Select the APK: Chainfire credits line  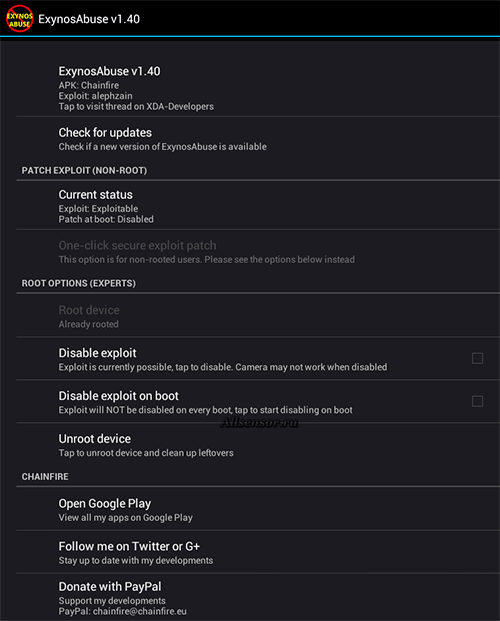89,85
